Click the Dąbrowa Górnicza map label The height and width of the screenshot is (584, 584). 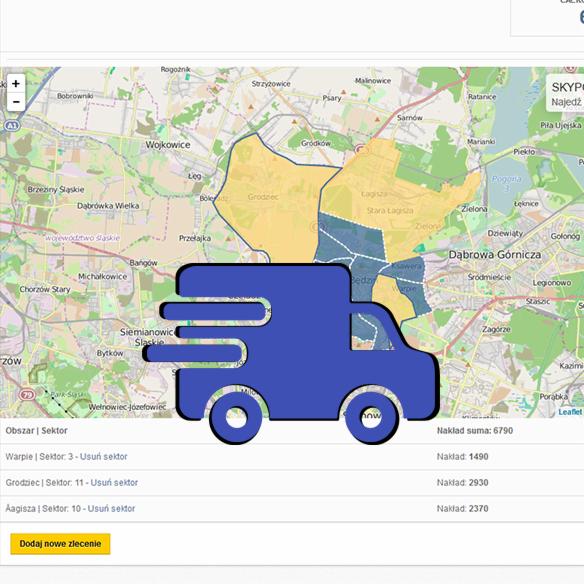click(495, 255)
